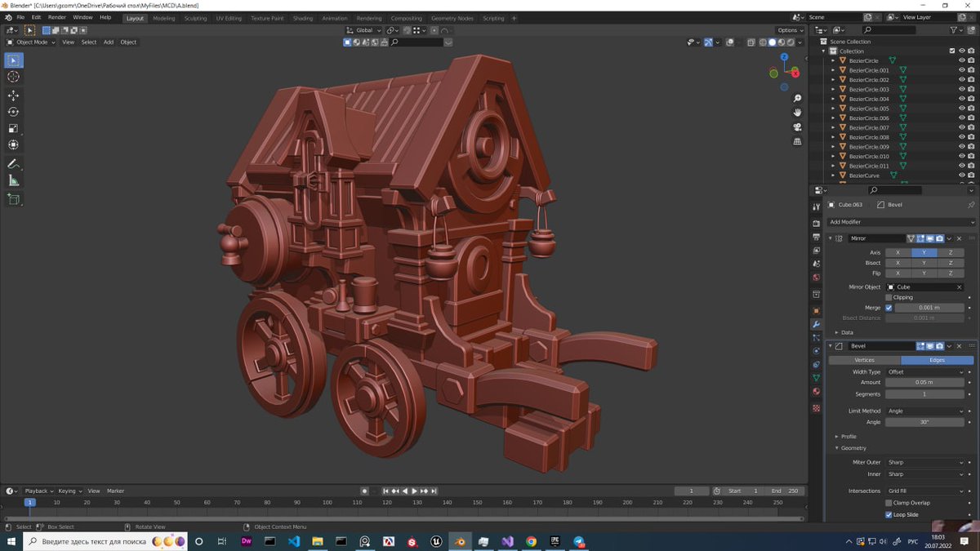
Task: Click the pan view hand icon
Action: pyautogui.click(x=798, y=113)
